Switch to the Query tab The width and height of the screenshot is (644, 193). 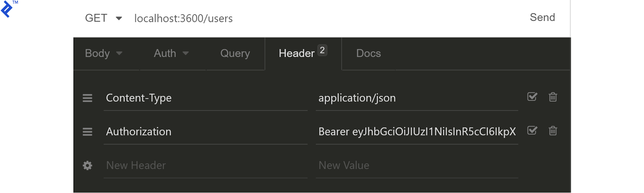tap(235, 54)
